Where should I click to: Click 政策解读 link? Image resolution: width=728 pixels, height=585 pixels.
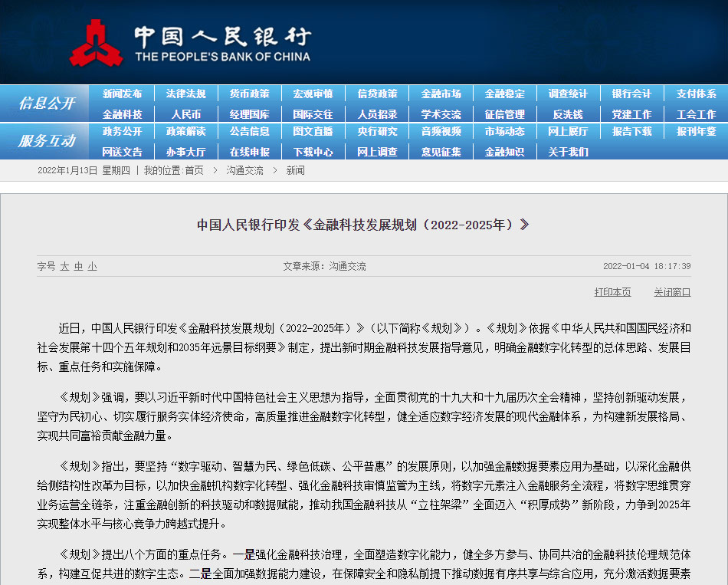pyautogui.click(x=185, y=132)
